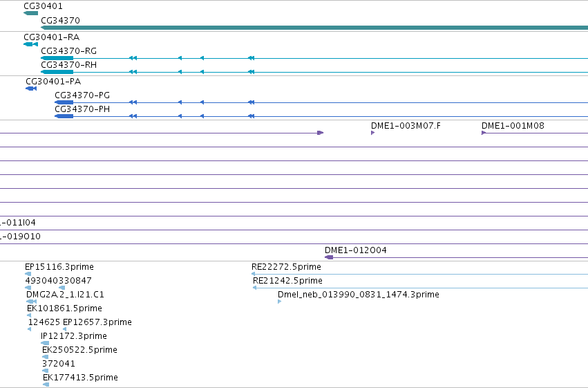Viewport: 588px width, 388px height.
Task: Click the 372041 feature glyph
Action: pos(45,371)
